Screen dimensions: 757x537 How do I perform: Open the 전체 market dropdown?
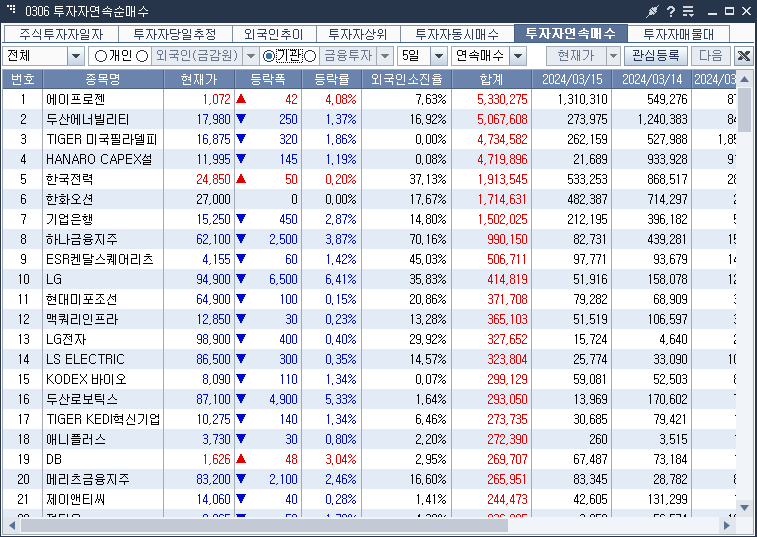[75, 57]
